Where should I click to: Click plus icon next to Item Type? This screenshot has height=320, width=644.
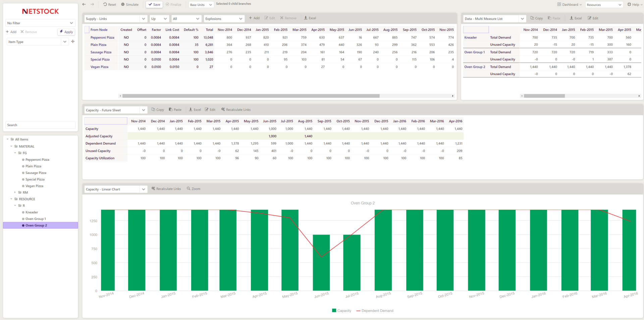tap(73, 42)
